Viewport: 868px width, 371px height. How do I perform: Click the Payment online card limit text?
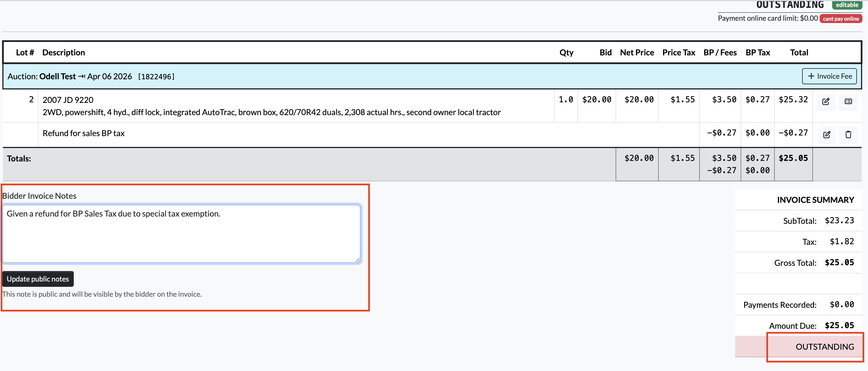[767, 18]
